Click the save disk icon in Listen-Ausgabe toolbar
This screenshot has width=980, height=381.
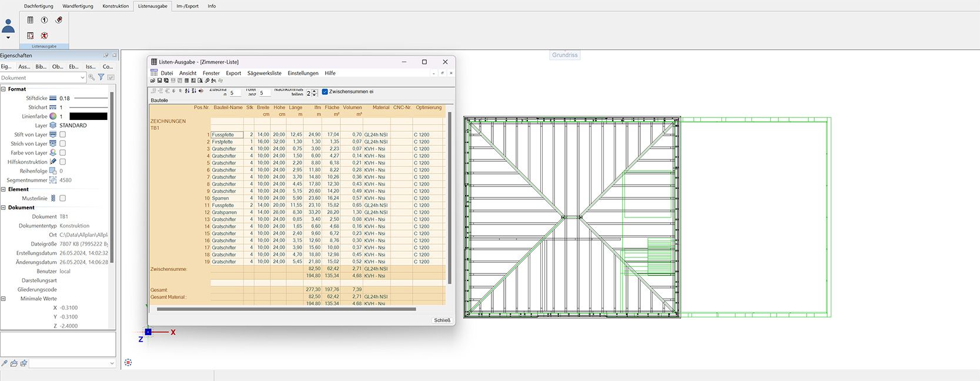[x=159, y=81]
